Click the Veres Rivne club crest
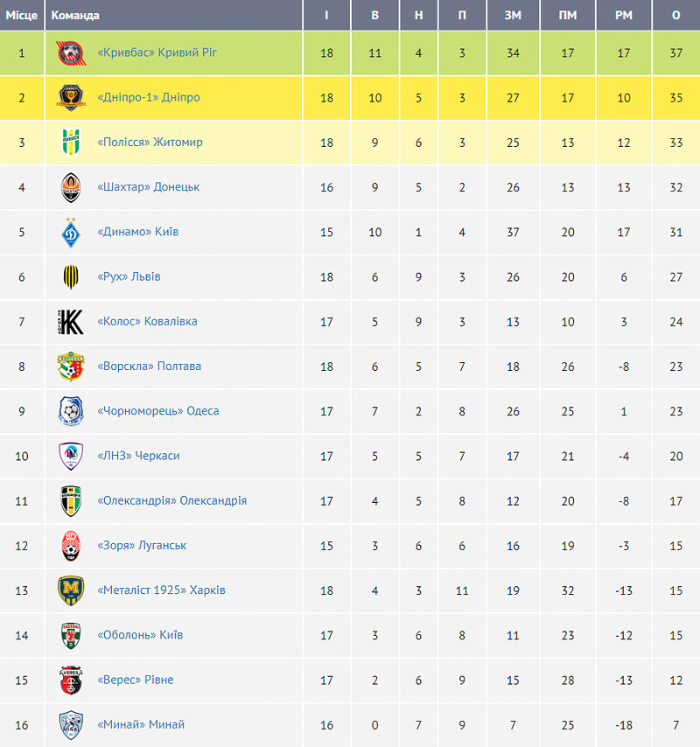 coord(71,680)
